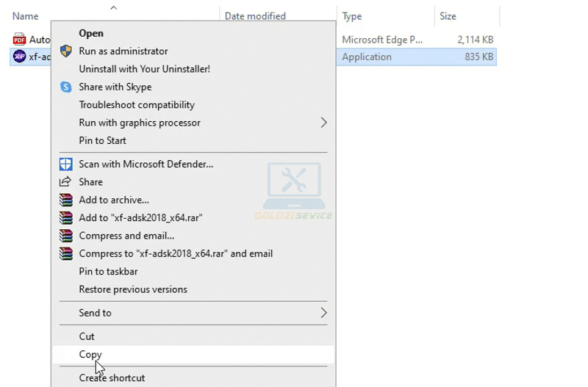
Task: Click WinRAR icon beside Compress and email
Action: coord(65,236)
